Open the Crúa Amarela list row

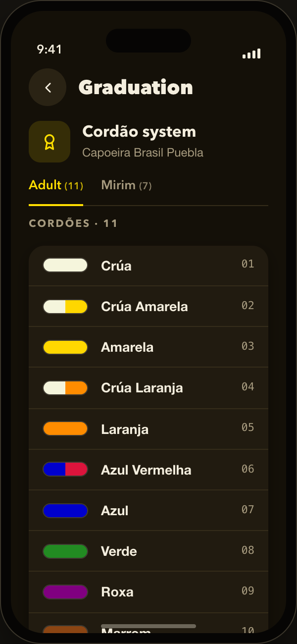coord(148,306)
